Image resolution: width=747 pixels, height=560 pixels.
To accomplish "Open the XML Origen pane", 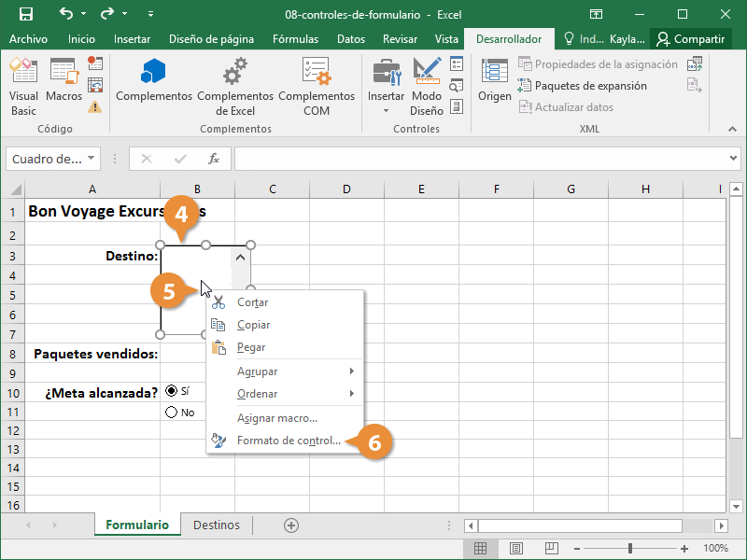I will (x=495, y=79).
